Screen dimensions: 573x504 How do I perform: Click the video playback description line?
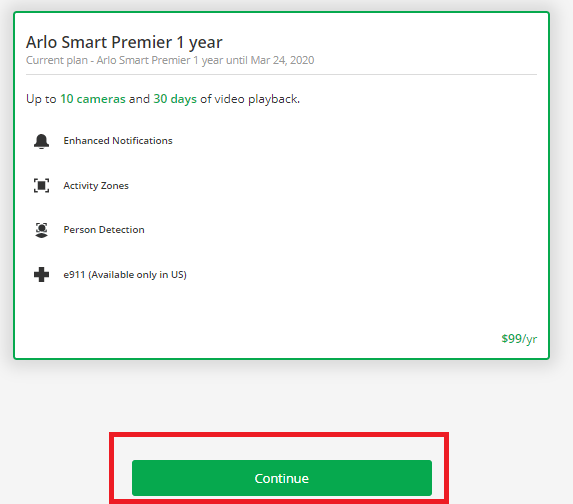tap(163, 99)
